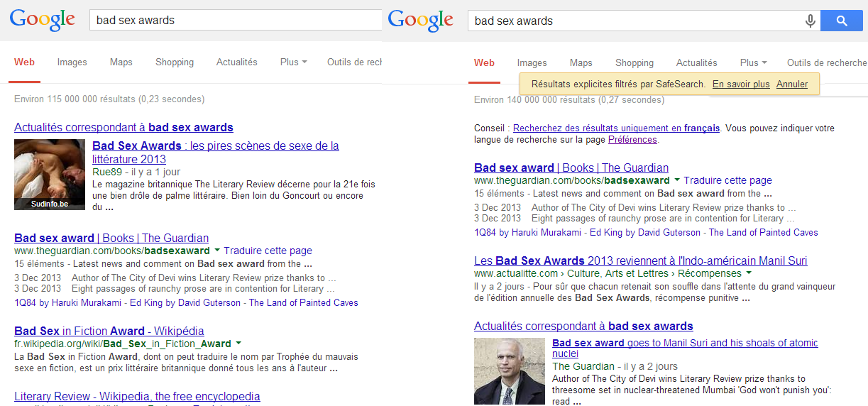
Task: Click En savoir plus in the SafeSearch banner
Action: pyautogui.click(x=741, y=84)
